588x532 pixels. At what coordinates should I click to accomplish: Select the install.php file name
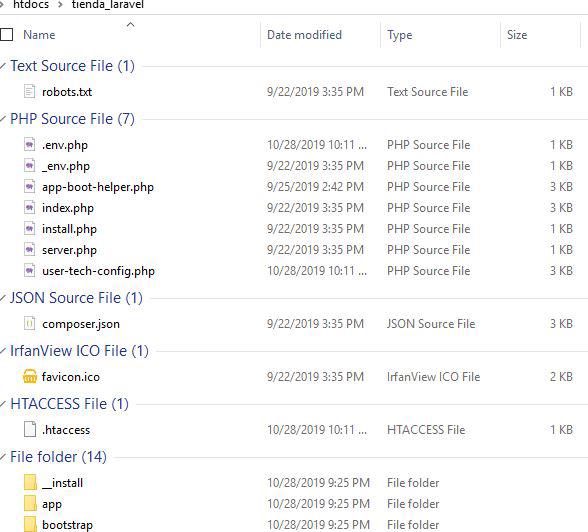click(x=69, y=229)
